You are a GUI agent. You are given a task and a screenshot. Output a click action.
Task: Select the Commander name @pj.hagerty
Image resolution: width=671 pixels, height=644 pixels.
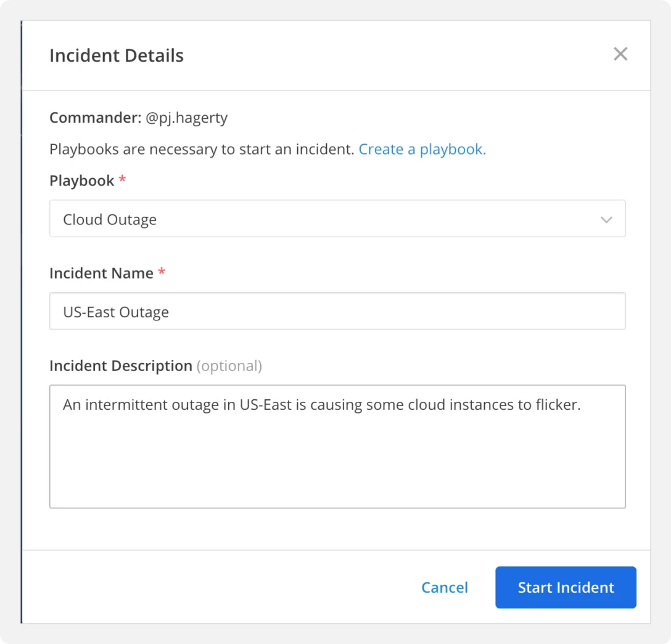187,118
